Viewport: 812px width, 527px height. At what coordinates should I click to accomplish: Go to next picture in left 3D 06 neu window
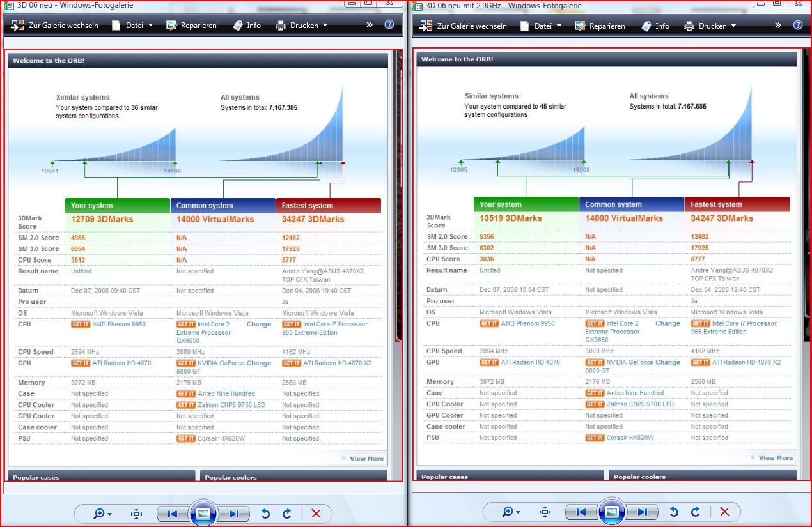click(233, 514)
